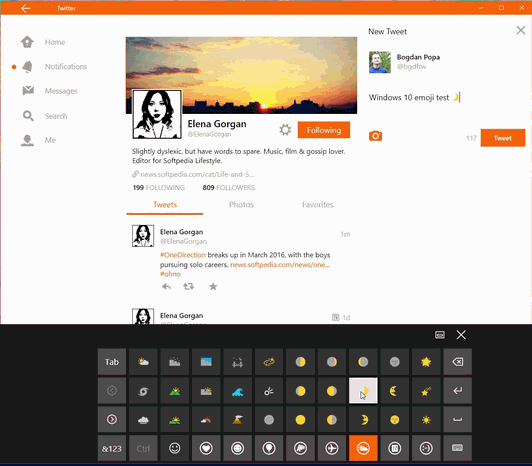Insert the sun behind cloud emoji
This screenshot has width=532, height=466.
click(x=143, y=362)
